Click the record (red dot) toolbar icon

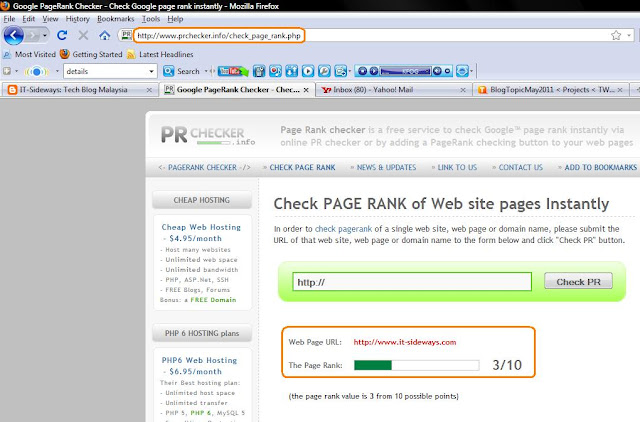[x=275, y=71]
